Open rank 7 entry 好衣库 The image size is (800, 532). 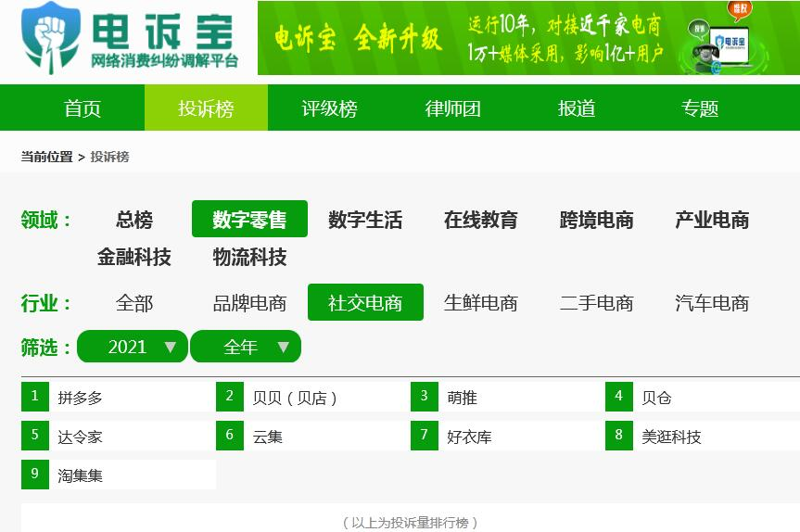pos(469,437)
